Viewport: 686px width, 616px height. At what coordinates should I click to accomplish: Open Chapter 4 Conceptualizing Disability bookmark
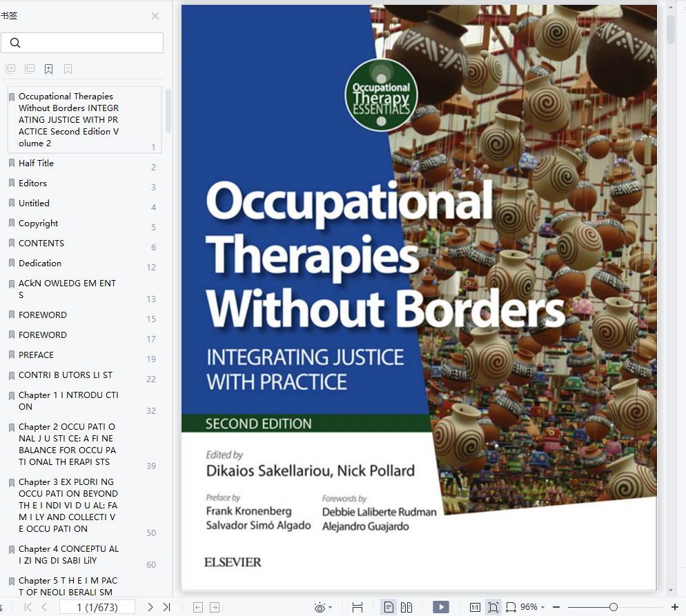(x=69, y=555)
